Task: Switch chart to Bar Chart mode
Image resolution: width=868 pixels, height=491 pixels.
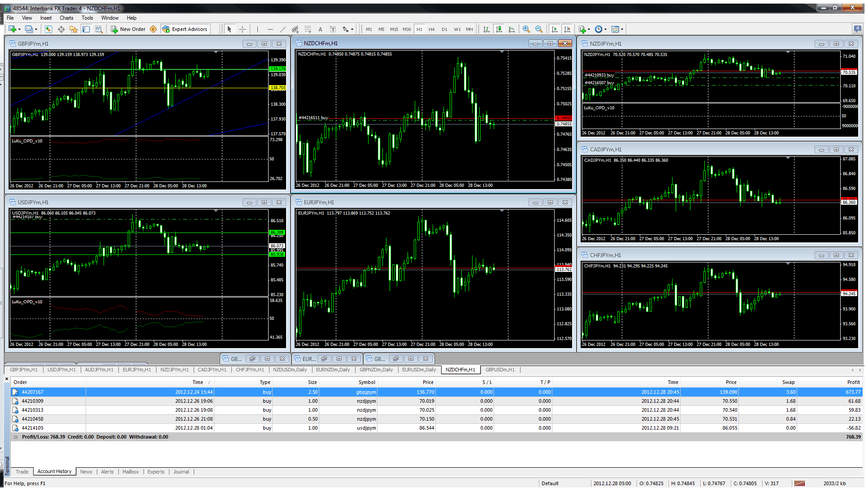Action: 486,29
